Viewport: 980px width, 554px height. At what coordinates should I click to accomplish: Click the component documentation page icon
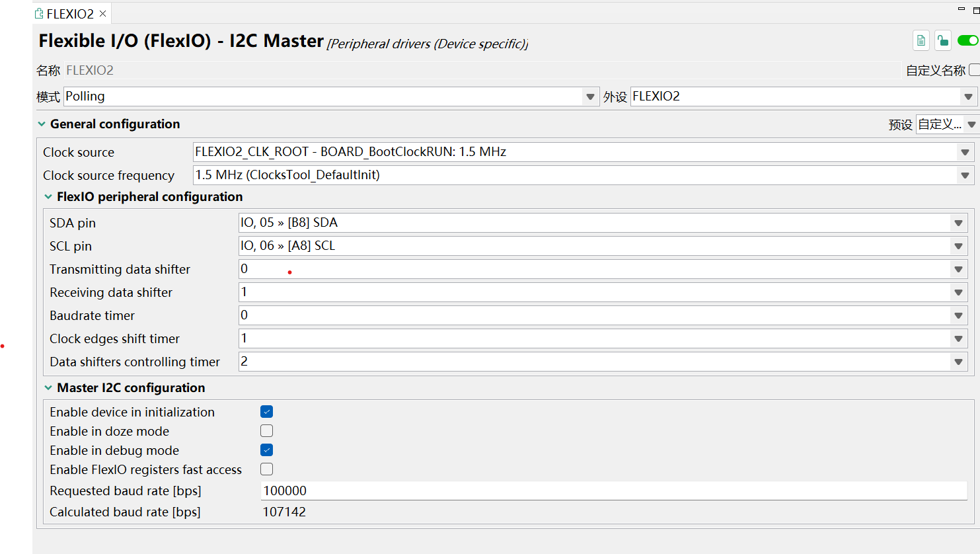pyautogui.click(x=921, y=41)
